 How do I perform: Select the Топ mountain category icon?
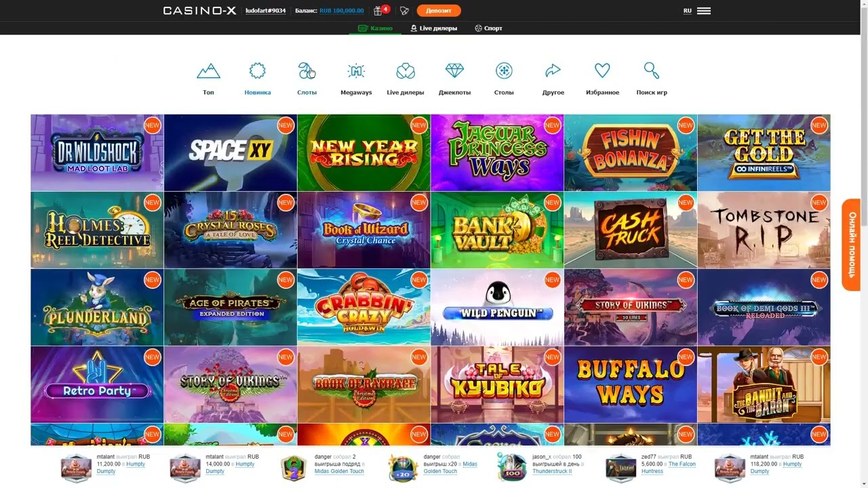(208, 71)
